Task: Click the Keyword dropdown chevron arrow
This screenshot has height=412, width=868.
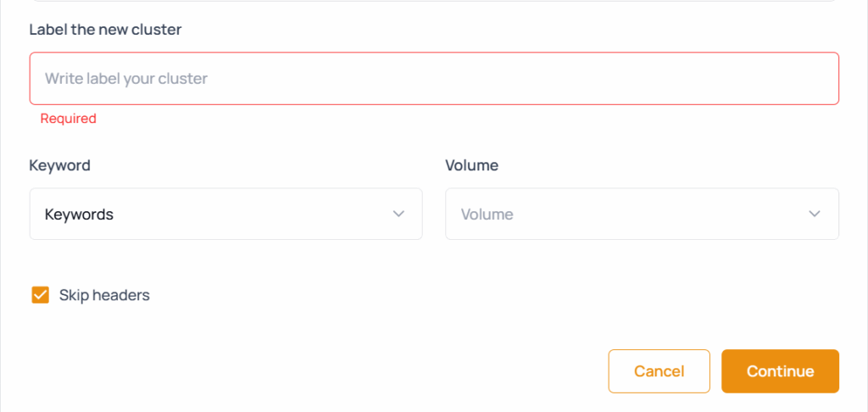Action: (x=398, y=214)
